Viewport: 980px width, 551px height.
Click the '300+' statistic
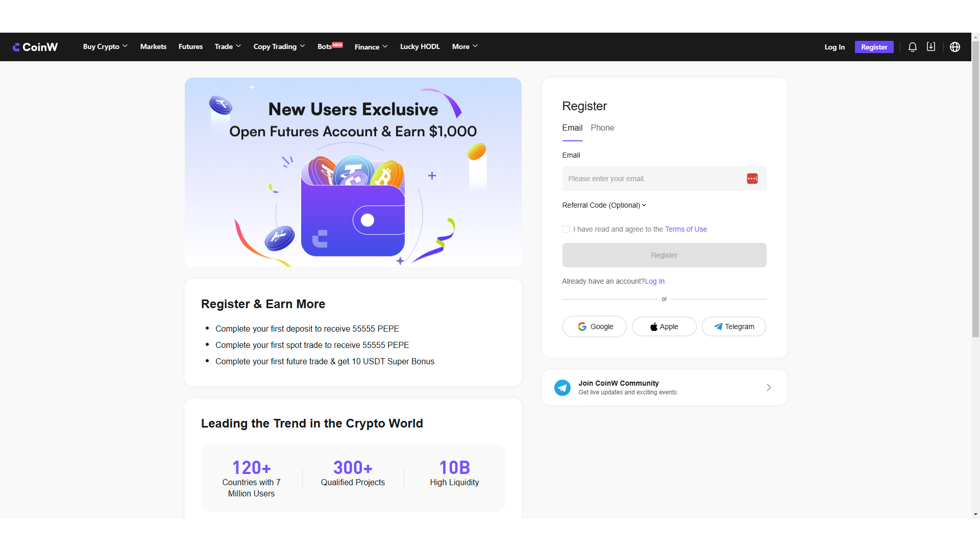tap(353, 467)
